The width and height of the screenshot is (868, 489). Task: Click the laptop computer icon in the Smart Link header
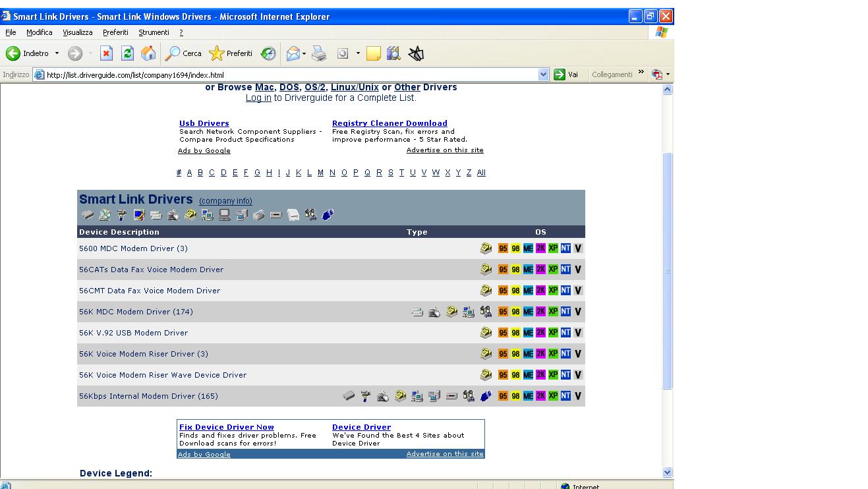[x=225, y=215]
